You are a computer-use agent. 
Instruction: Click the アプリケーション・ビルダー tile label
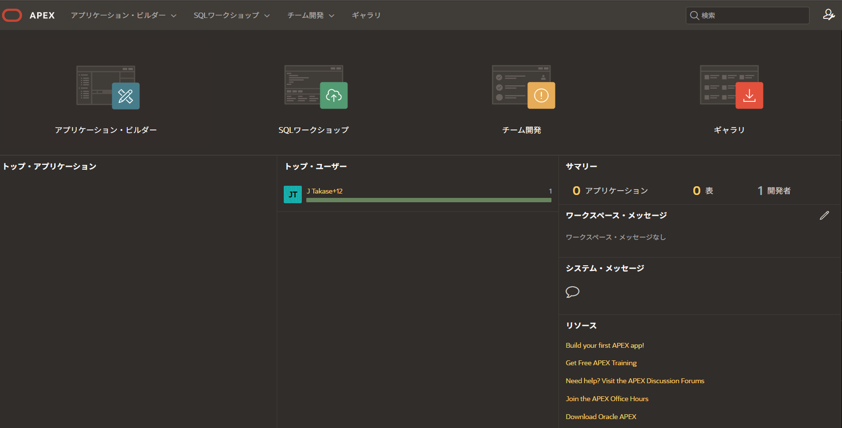tap(106, 130)
